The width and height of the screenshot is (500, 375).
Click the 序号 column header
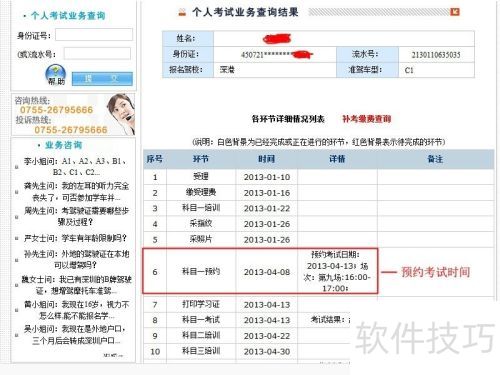155,159
